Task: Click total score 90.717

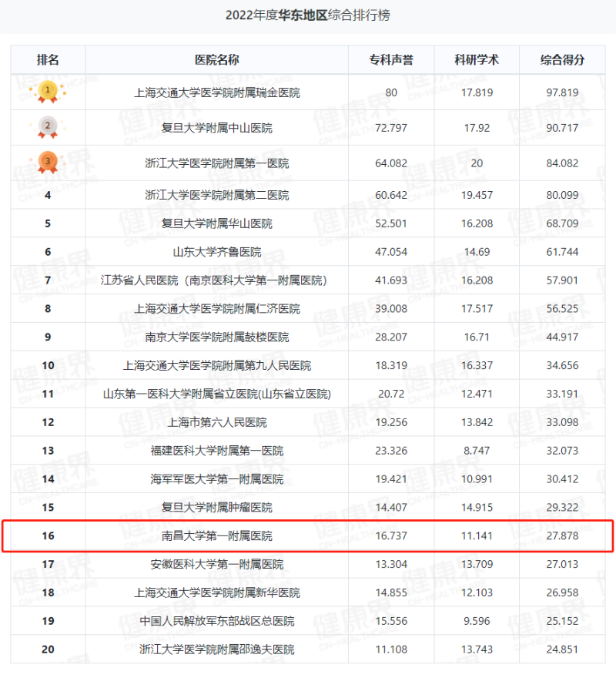Action: click(x=562, y=128)
